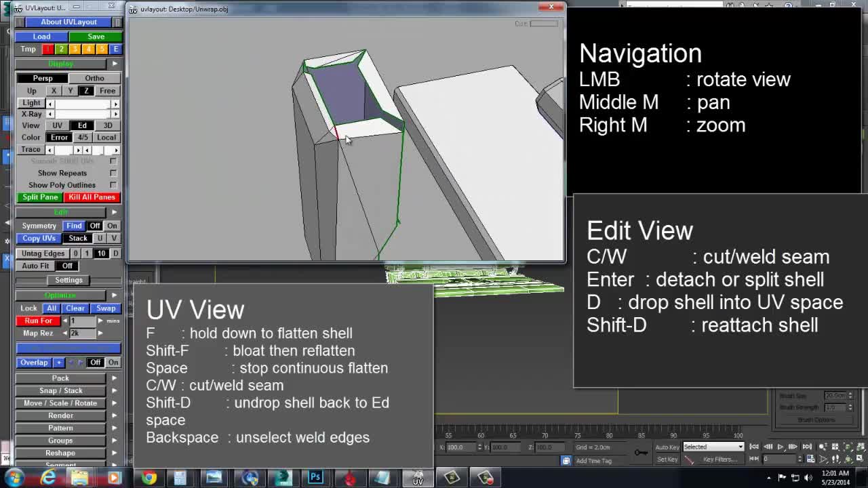Click the red Tmp 1 slot
The height and width of the screenshot is (488, 868).
tap(47, 49)
